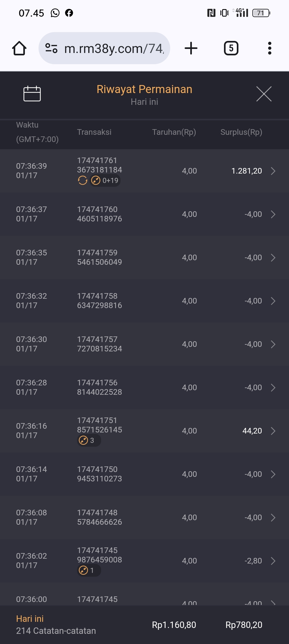Open tab switcher showing 5 tabs
This screenshot has width=289, height=644.
click(x=231, y=48)
